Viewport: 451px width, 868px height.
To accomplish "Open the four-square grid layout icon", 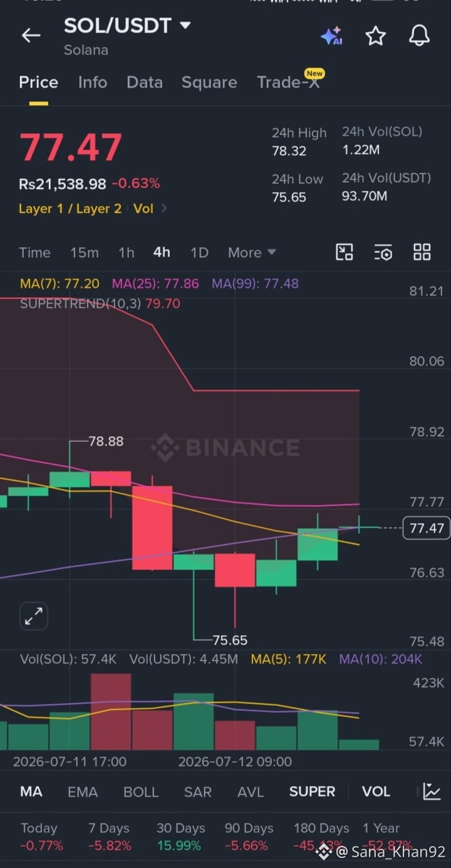I will pos(422,252).
